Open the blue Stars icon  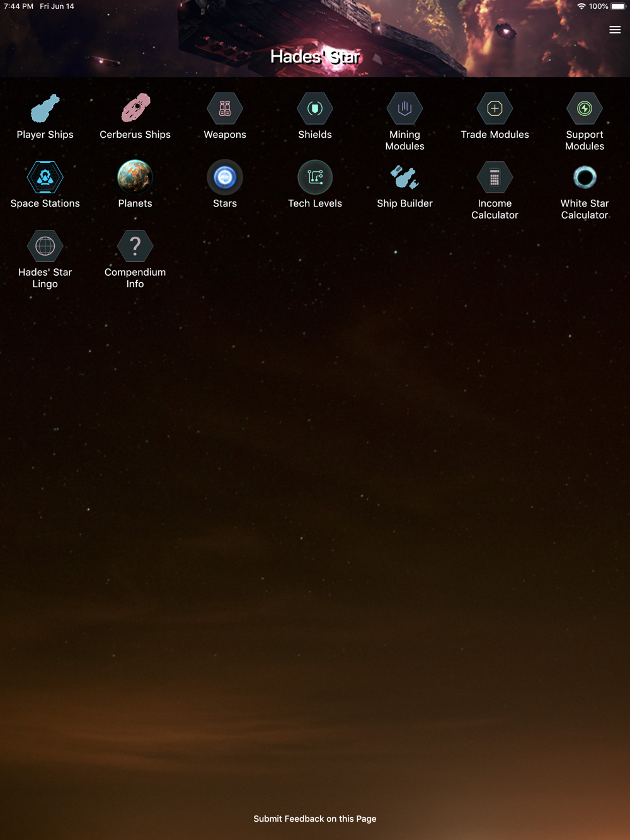tap(225, 178)
